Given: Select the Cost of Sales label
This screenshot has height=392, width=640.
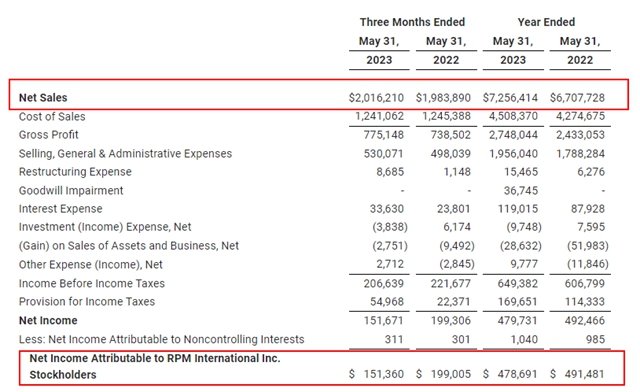Looking at the screenshot, I should pyautogui.click(x=52, y=117).
